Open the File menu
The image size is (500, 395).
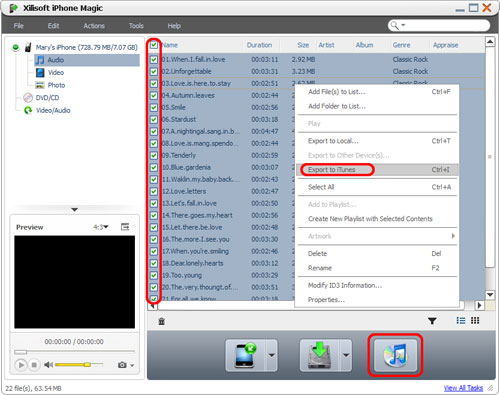click(x=19, y=26)
